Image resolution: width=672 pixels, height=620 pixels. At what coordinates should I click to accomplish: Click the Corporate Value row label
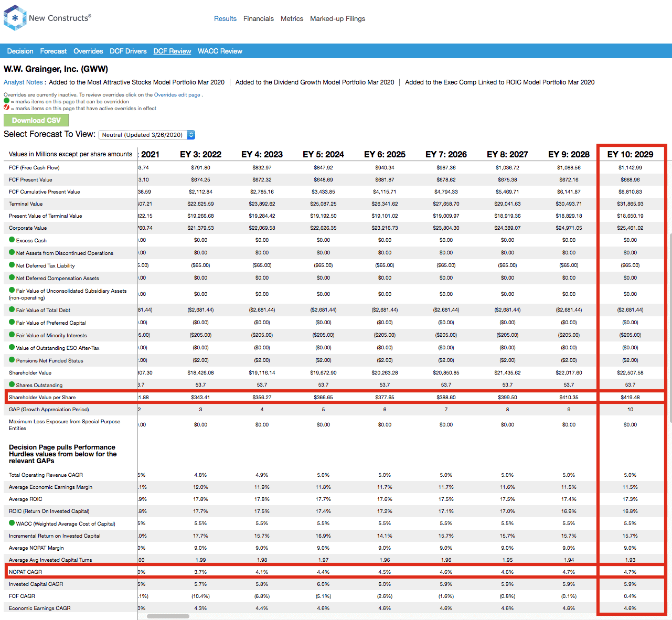28,228
